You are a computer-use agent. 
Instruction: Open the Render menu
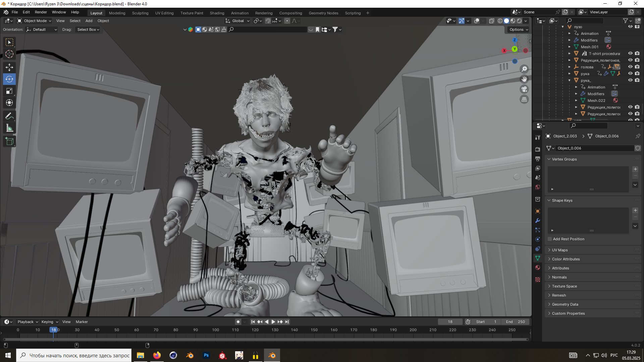coord(41,12)
